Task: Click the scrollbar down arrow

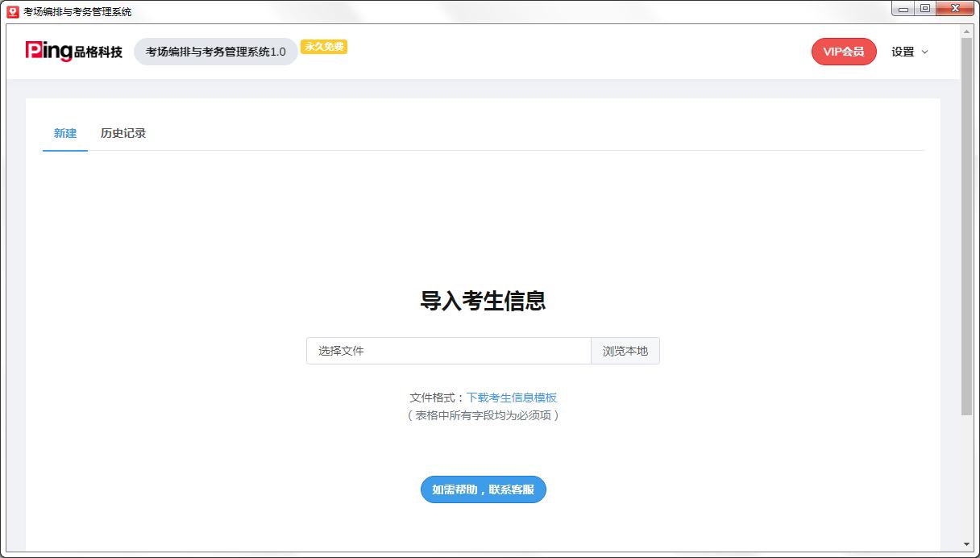Action: [967, 544]
